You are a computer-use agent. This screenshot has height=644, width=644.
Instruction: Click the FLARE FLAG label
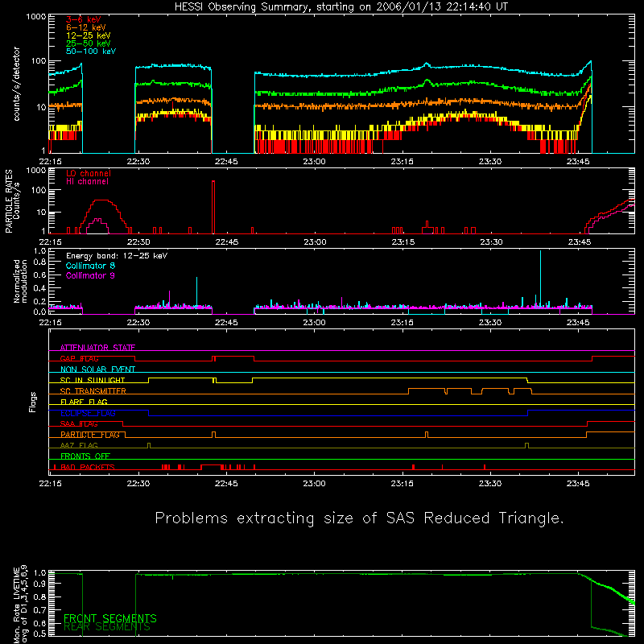84,402
